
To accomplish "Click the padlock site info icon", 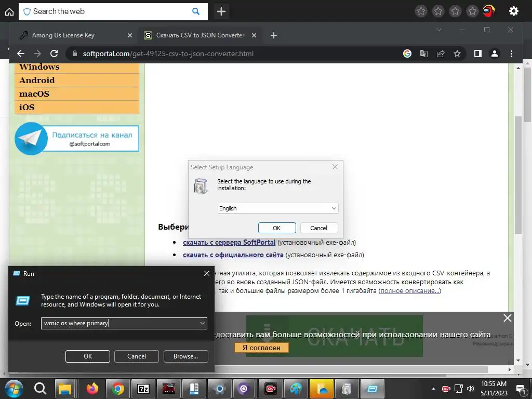I will [75, 54].
